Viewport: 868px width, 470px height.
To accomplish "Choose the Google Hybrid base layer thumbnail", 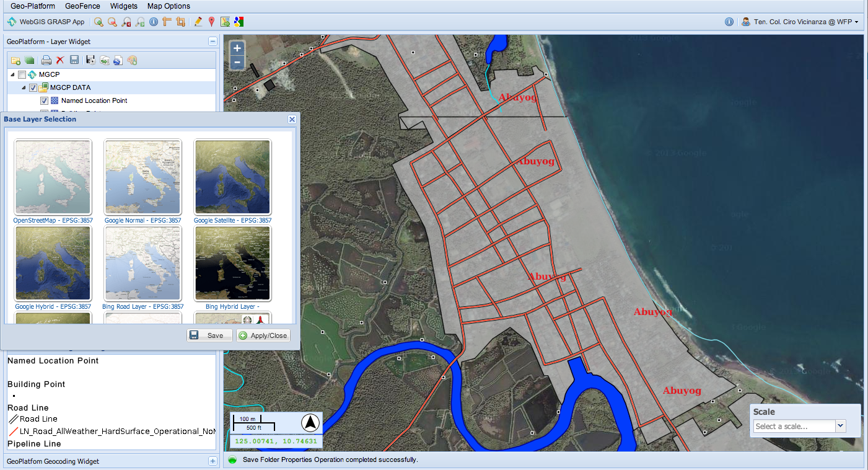I will tap(53, 264).
